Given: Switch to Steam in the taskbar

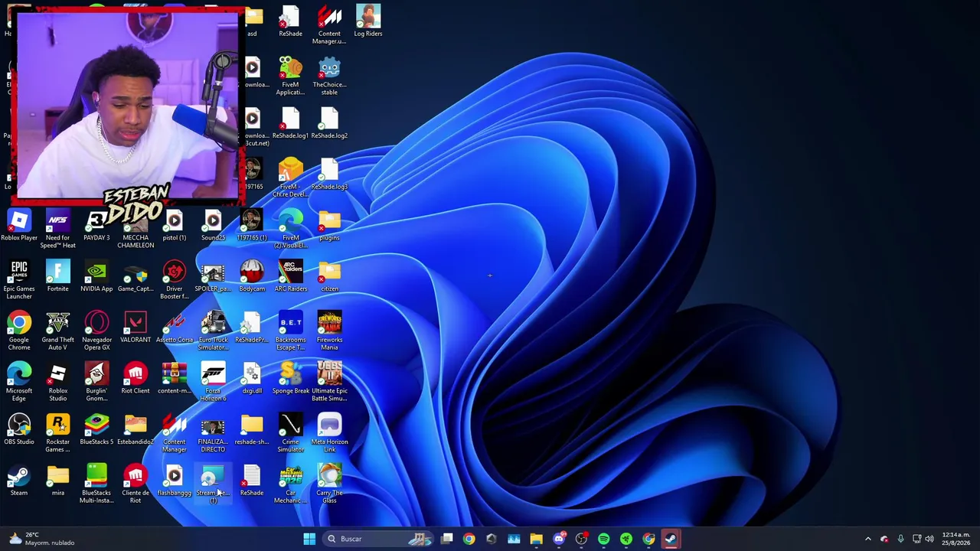Looking at the screenshot, I should pos(671,539).
